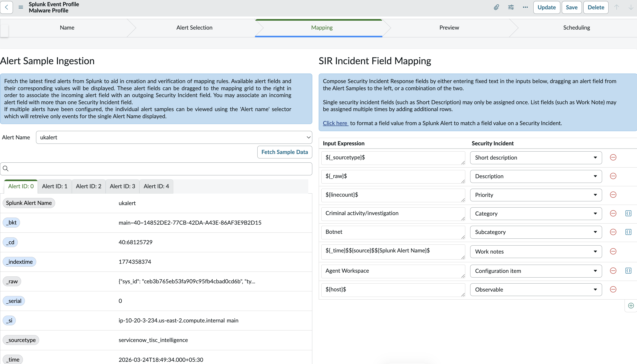Viewport: 637px width, 364px height.
Task: Go to the Name step
Action: (x=67, y=28)
